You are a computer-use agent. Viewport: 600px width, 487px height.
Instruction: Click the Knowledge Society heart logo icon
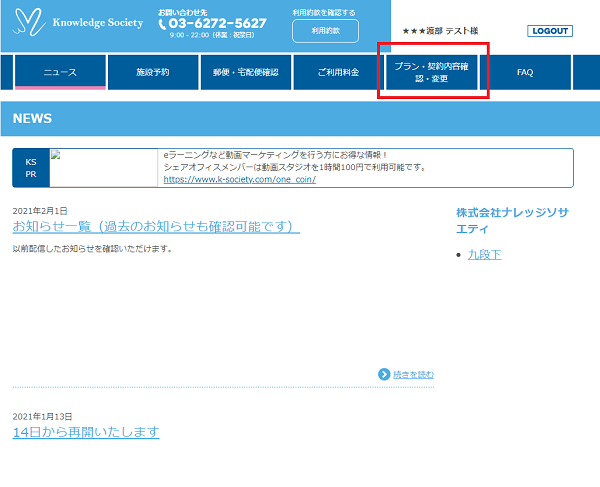(x=30, y=23)
